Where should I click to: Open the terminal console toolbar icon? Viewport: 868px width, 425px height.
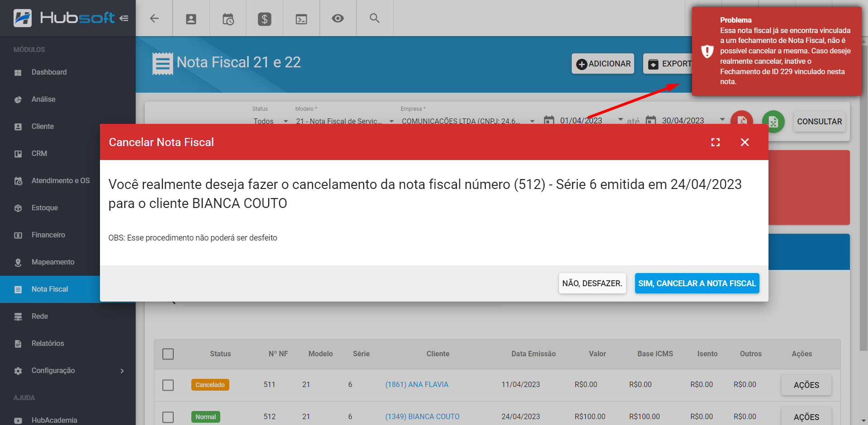pyautogui.click(x=301, y=19)
